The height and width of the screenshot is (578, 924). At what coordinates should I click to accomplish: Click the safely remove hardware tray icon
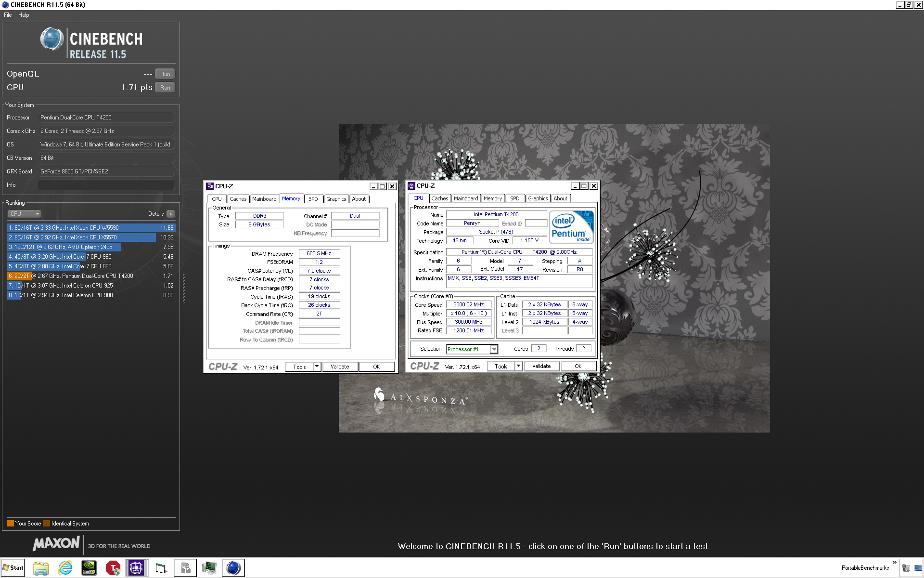pos(906,568)
